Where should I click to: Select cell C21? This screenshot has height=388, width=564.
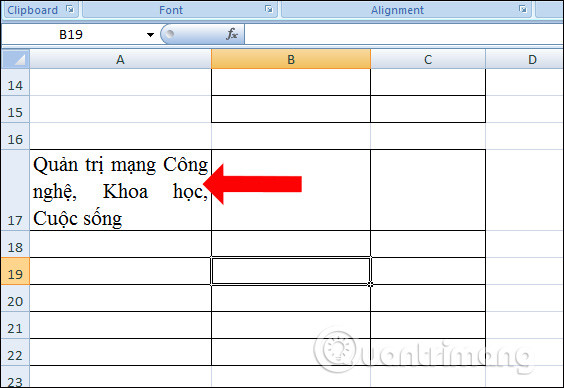pyautogui.click(x=428, y=325)
